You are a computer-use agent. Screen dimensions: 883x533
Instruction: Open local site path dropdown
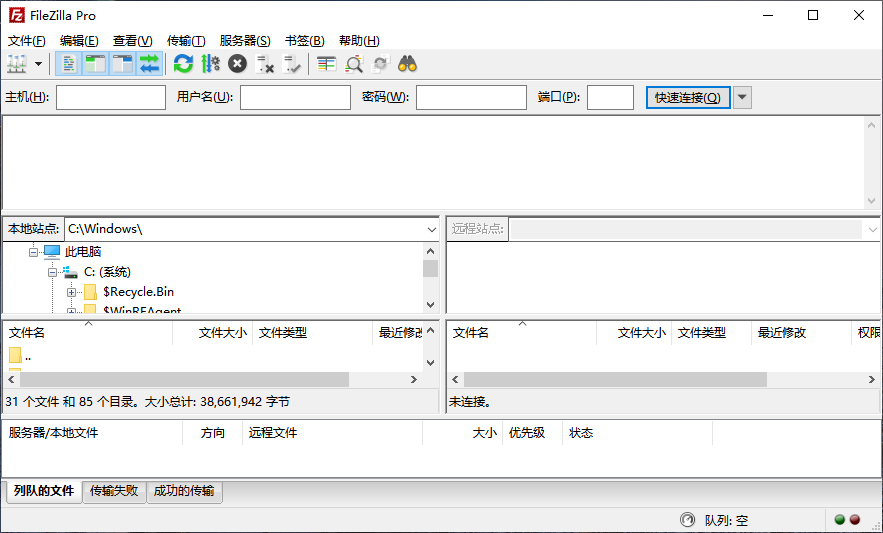431,229
